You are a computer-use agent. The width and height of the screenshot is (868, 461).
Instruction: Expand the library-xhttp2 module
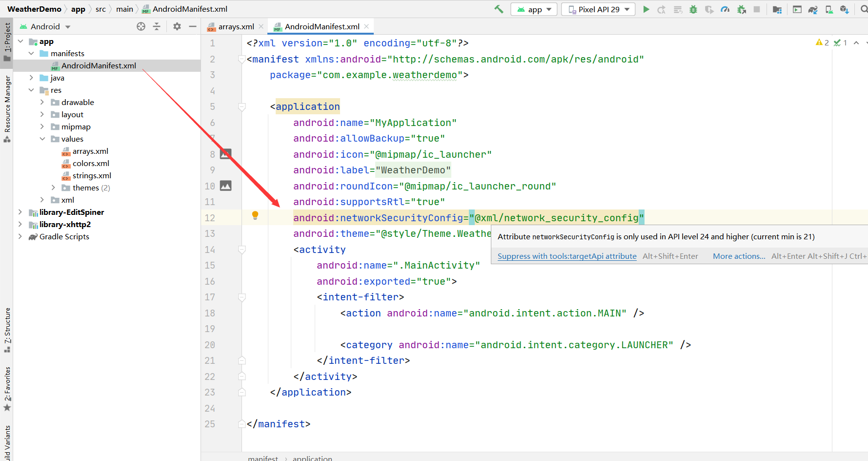tap(20, 224)
